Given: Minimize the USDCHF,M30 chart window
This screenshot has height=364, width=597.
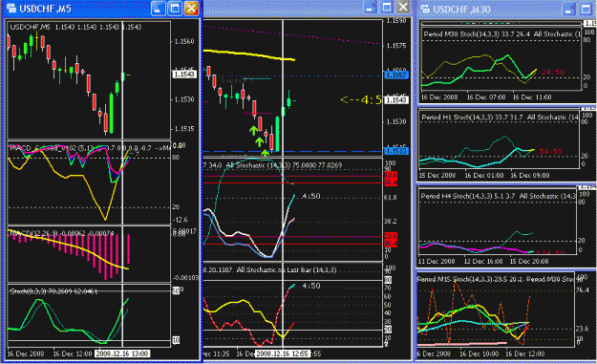Looking at the screenshot, I should coord(569,10).
